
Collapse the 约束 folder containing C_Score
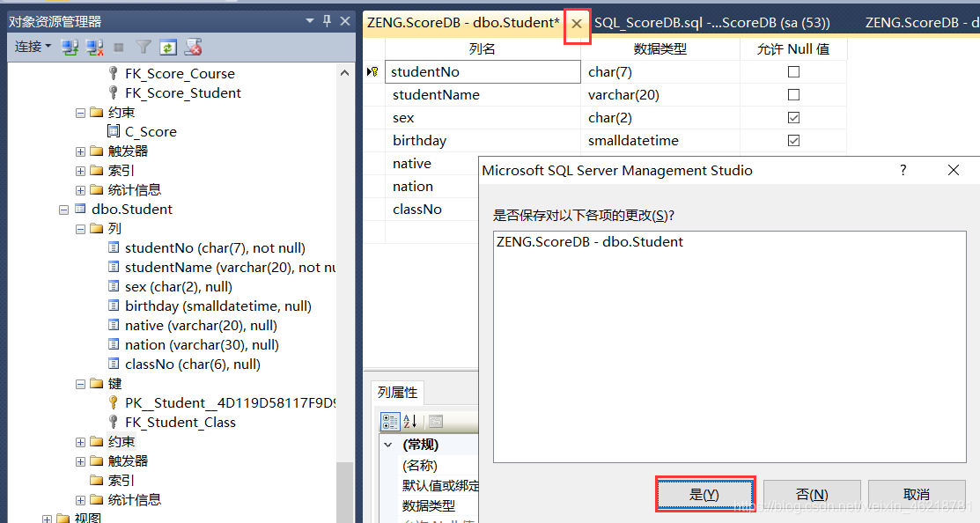pyautogui.click(x=81, y=113)
